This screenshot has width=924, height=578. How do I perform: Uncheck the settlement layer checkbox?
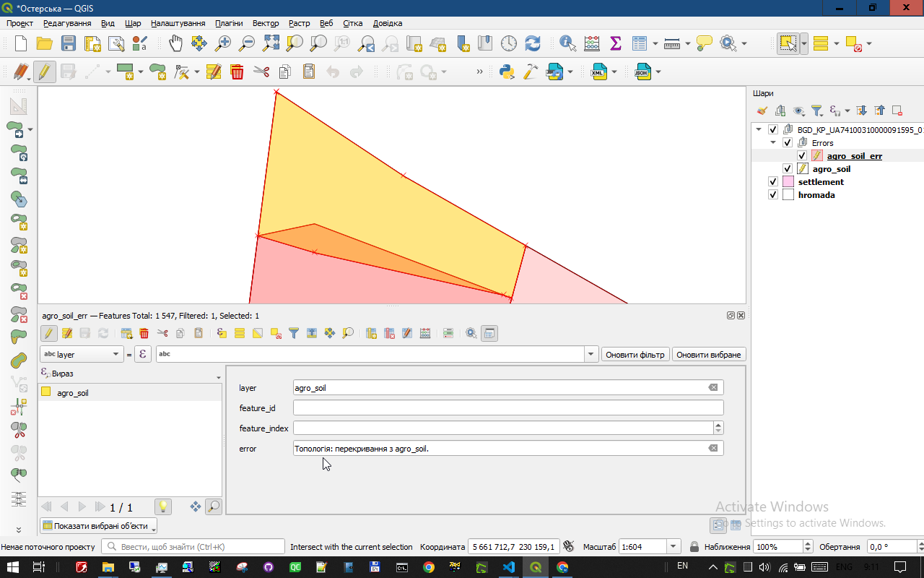(773, 182)
